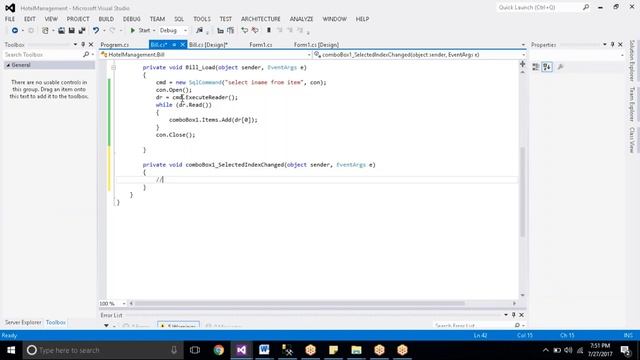Viewport: 640px width, 360px height.
Task: Switch Properties to Alphabetical view
Action: [547, 67]
